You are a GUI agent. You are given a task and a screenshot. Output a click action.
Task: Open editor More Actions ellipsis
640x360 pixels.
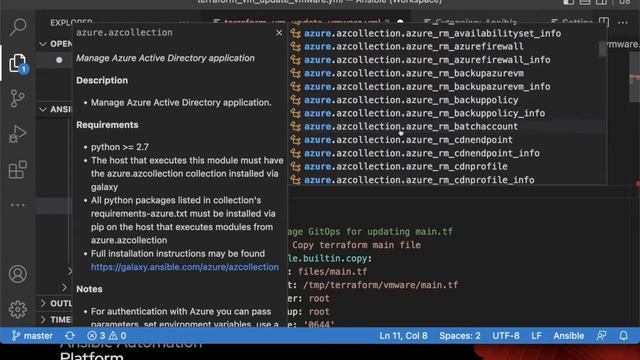623,22
